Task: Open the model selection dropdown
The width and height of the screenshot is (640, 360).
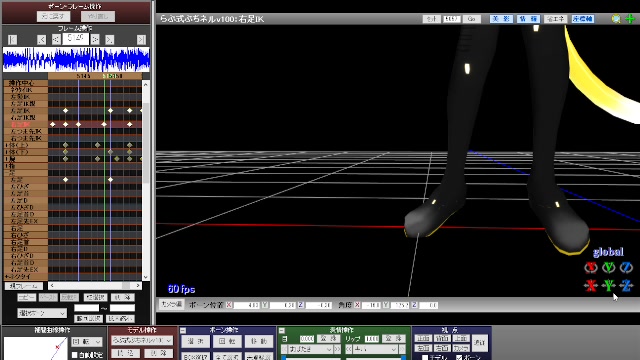Action: click(x=142, y=340)
